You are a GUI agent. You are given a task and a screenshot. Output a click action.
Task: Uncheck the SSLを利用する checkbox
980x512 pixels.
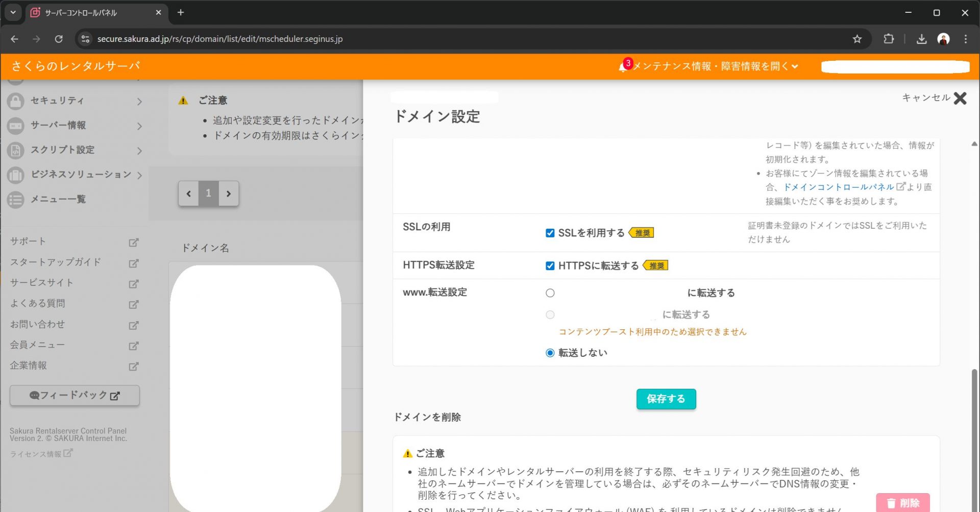tap(550, 233)
